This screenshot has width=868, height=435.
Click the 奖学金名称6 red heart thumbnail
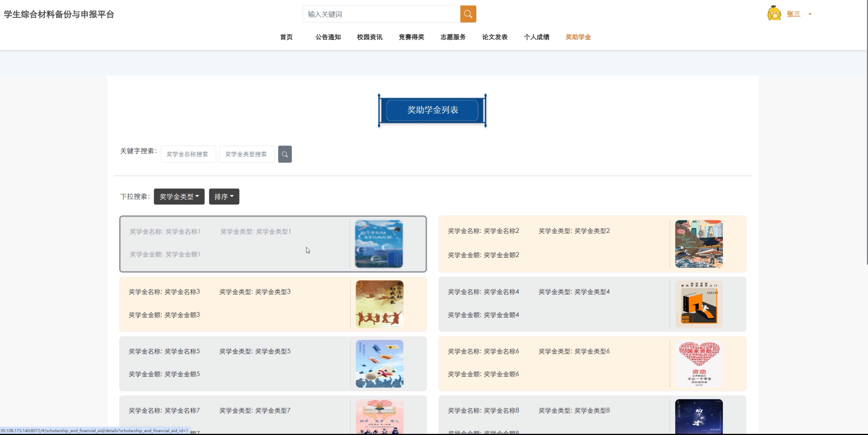pyautogui.click(x=699, y=364)
